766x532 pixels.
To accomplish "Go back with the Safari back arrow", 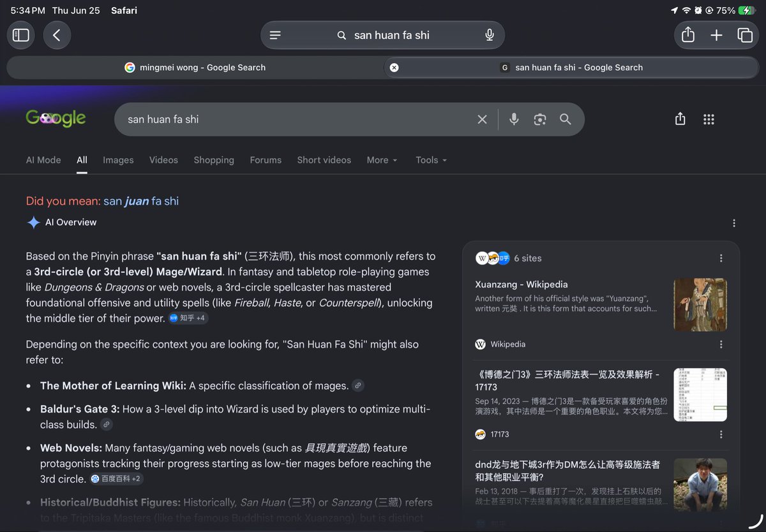I will click(57, 35).
